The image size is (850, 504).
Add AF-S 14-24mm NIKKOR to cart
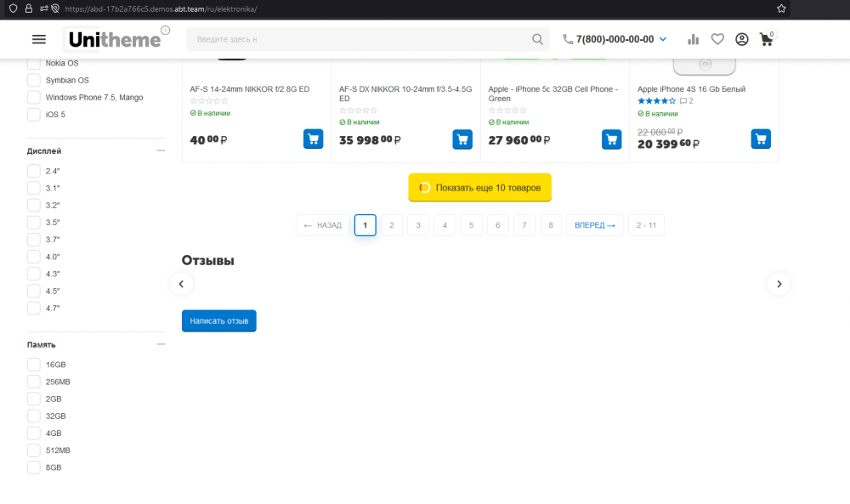pyautogui.click(x=313, y=139)
